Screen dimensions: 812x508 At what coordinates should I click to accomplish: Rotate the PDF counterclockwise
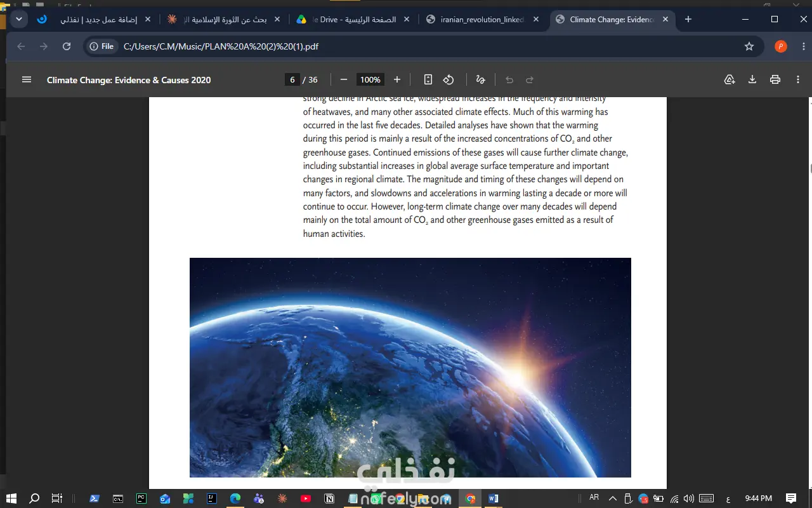(x=449, y=79)
